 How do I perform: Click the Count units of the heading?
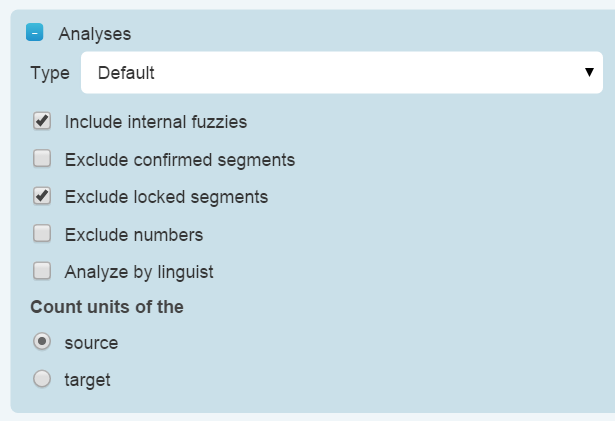coord(107,307)
